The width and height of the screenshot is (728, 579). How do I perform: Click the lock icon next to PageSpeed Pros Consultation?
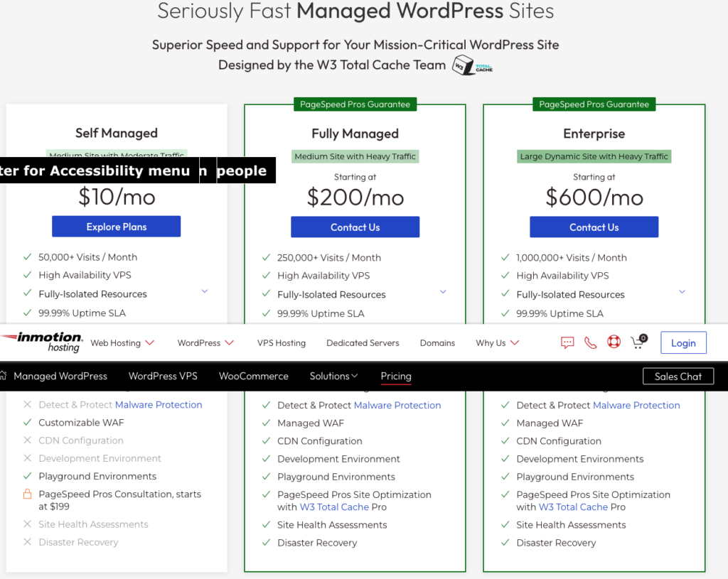click(x=28, y=494)
